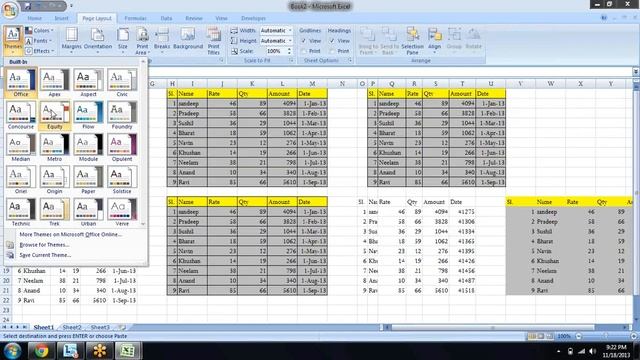The height and width of the screenshot is (360, 640).
Task: Switch to Sheet2 tab
Action: coord(72,327)
